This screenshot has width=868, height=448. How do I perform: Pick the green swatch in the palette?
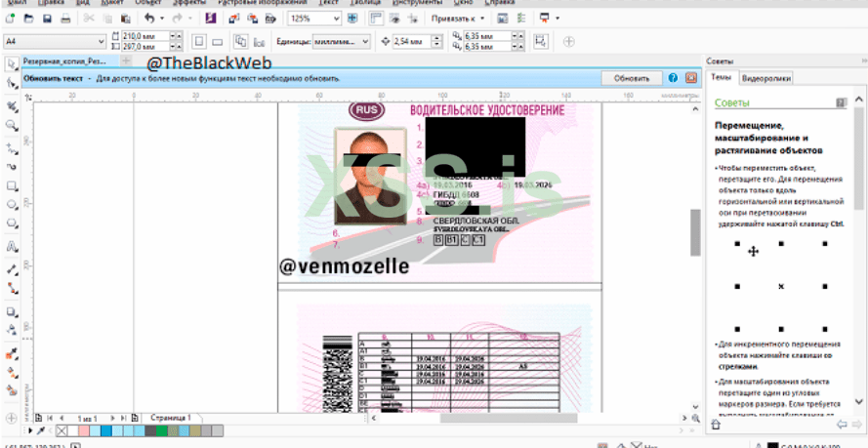(x=161, y=430)
